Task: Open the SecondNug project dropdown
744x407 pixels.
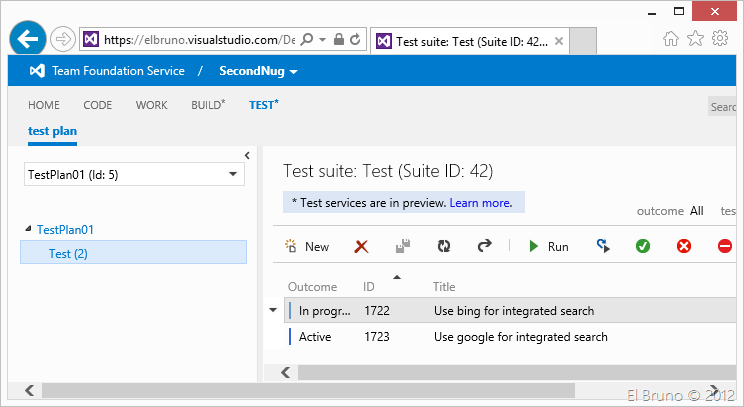Action: point(258,71)
